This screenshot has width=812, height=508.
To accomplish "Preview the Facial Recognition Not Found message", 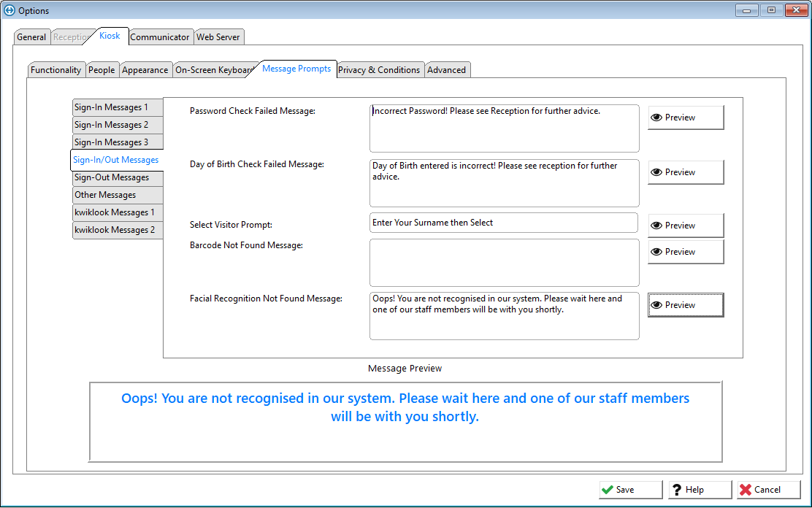I will (x=685, y=305).
